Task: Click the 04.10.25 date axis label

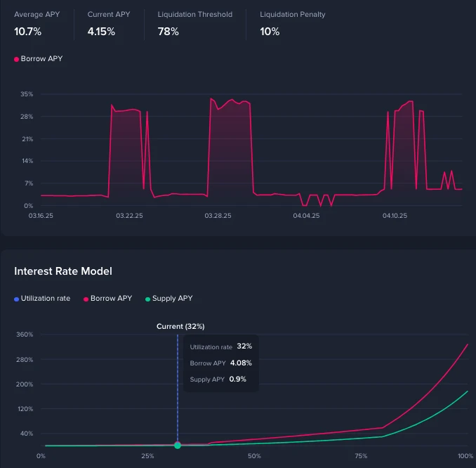Action: tap(395, 216)
